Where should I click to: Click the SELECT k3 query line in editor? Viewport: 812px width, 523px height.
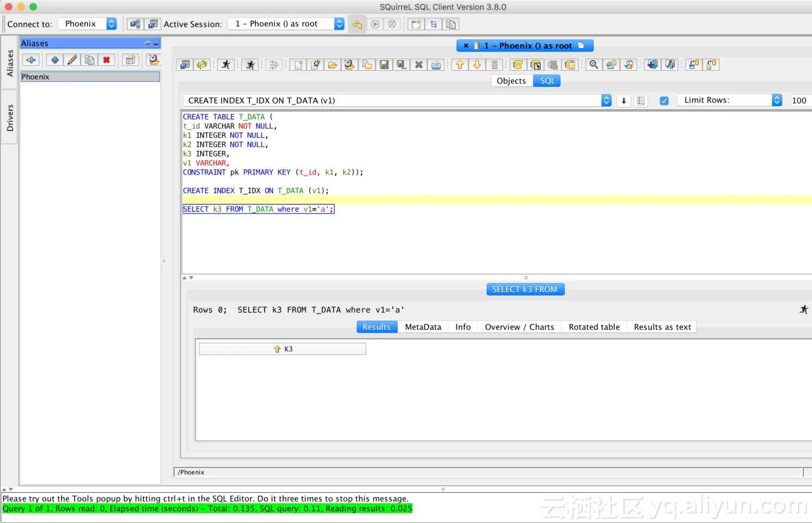click(x=259, y=209)
